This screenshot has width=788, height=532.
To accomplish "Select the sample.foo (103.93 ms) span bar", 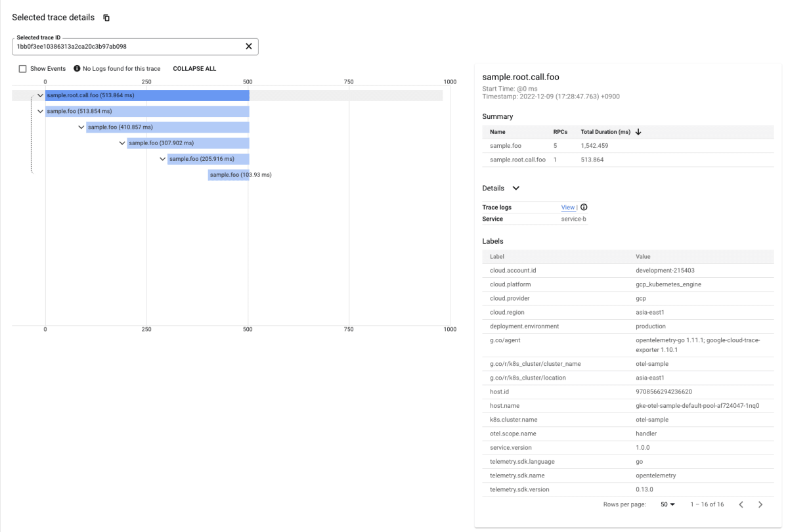I will pos(229,175).
